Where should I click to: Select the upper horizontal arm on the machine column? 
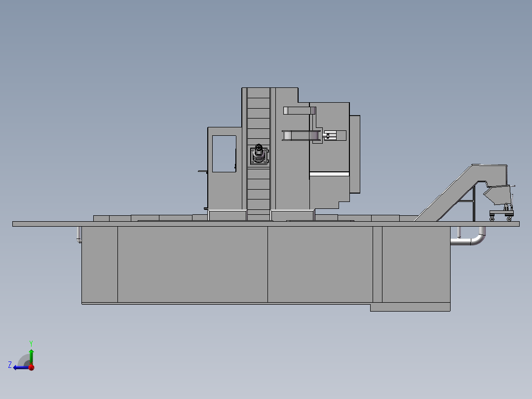point(300,111)
